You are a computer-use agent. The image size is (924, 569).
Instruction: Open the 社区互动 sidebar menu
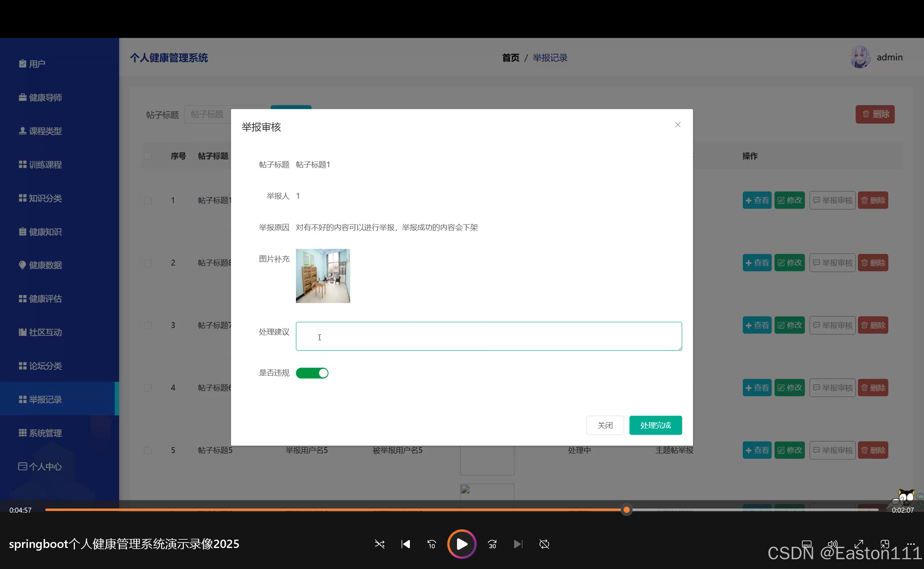(45, 332)
